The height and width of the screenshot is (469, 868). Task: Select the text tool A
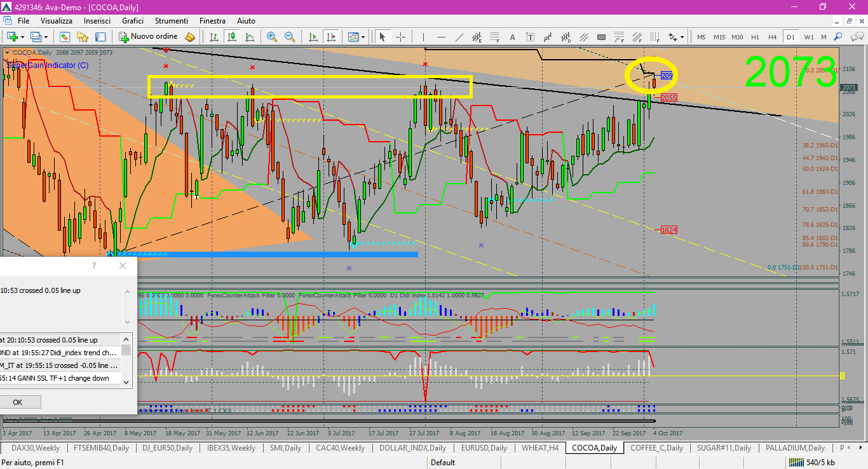click(x=512, y=37)
